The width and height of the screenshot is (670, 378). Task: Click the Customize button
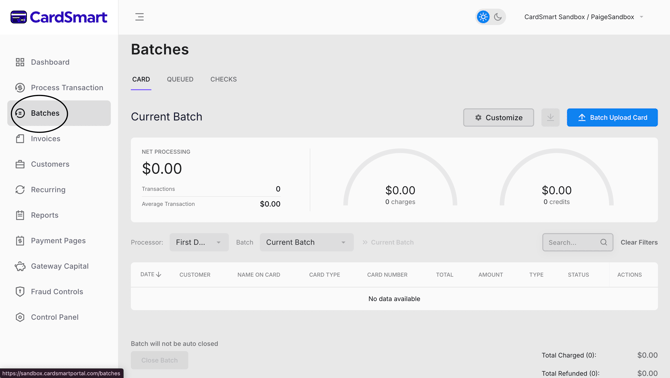[x=498, y=117]
